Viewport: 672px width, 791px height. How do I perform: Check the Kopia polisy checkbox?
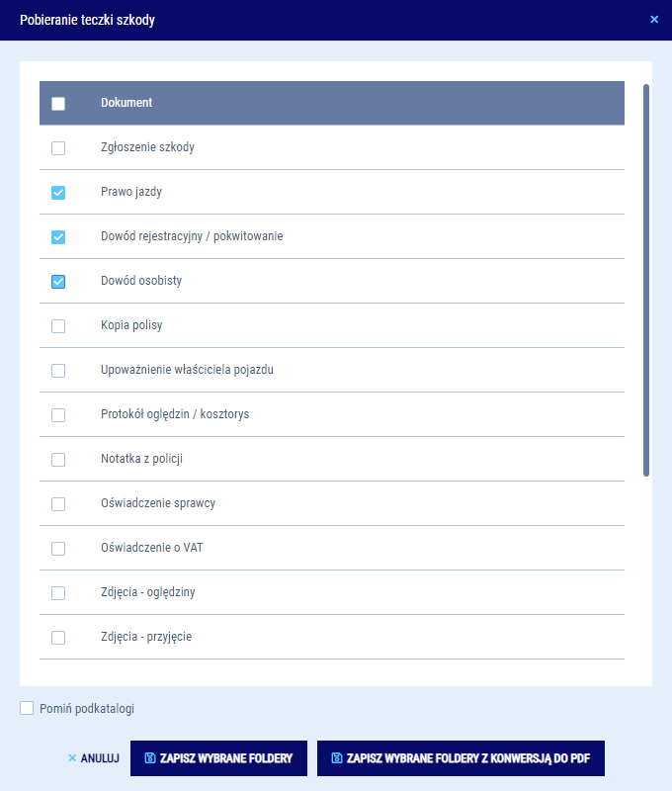point(58,326)
